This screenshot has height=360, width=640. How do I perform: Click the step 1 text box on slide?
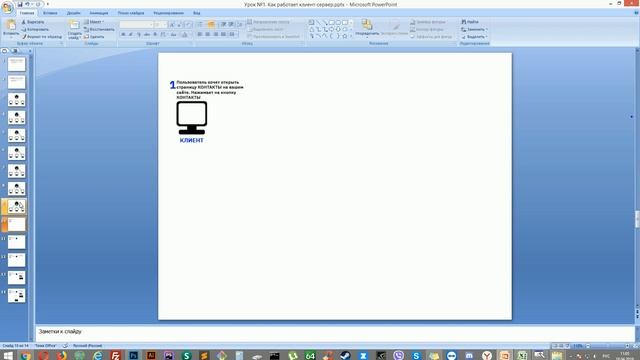(210, 90)
